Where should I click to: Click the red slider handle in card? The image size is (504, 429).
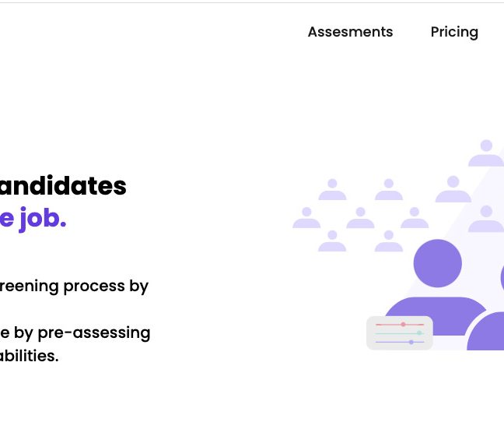coord(403,325)
